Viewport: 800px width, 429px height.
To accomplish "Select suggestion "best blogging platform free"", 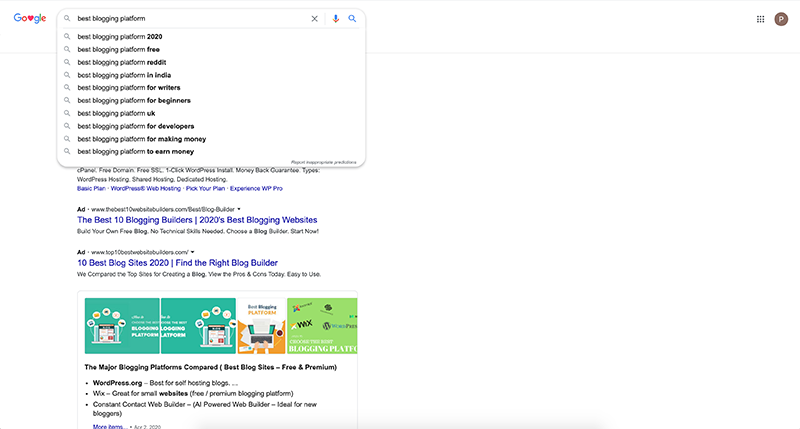I will tap(211, 49).
